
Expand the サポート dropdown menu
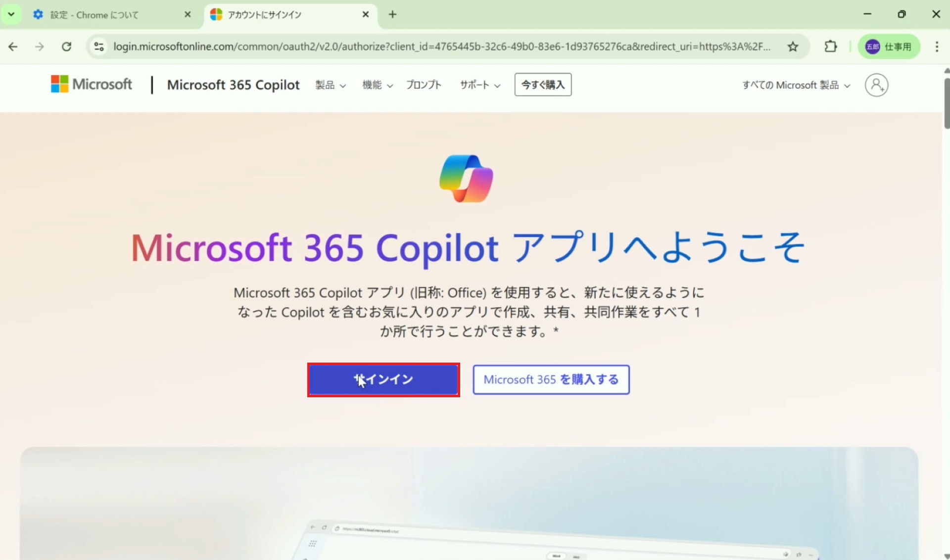pyautogui.click(x=480, y=85)
